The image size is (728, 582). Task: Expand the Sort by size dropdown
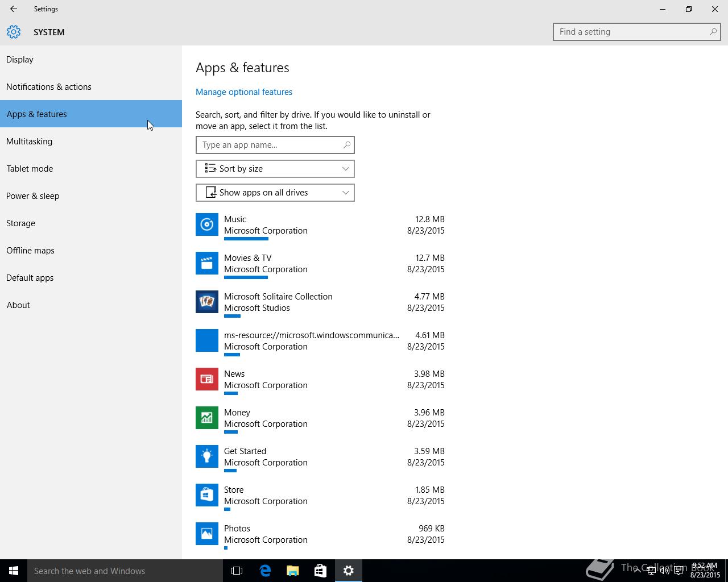[275, 169]
